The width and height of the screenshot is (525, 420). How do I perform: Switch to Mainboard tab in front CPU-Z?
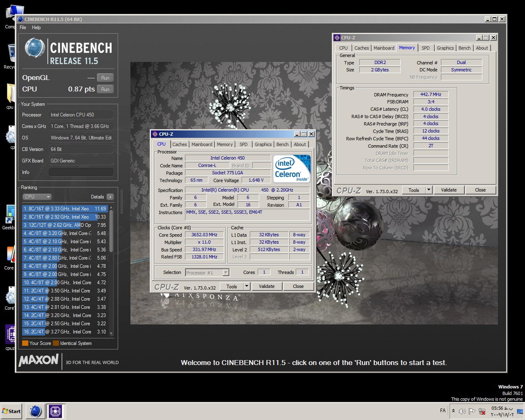click(x=202, y=144)
